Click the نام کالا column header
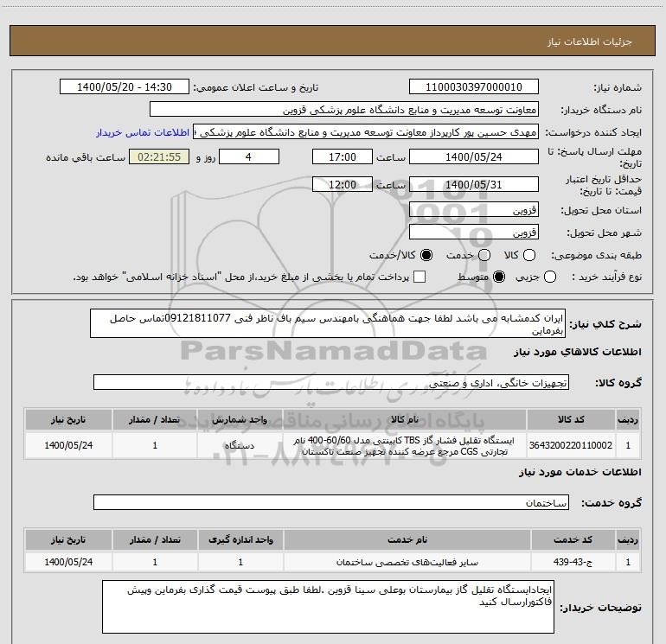 pos(405,419)
